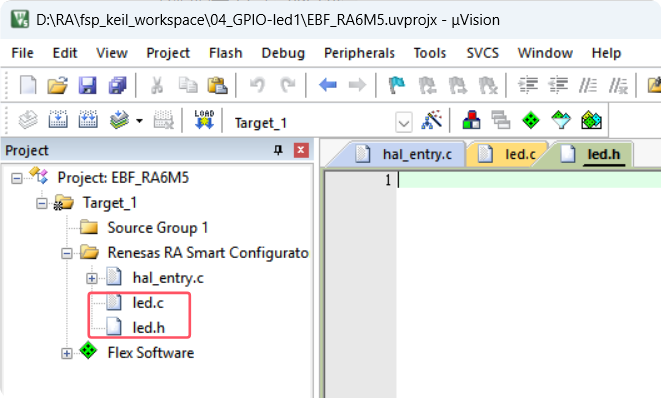The width and height of the screenshot is (661, 398).
Task: Click the File Extensions, Books and Environment icon
Action: click(x=471, y=120)
